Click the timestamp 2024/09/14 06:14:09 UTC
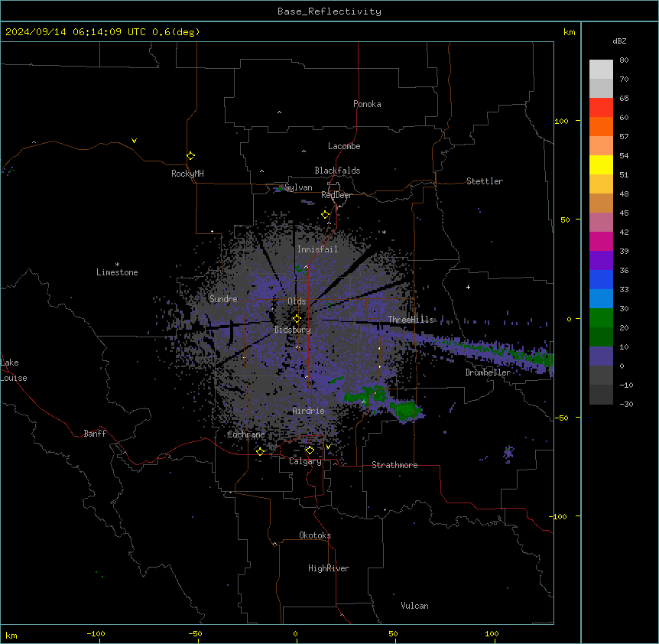The height and width of the screenshot is (644, 659). 76,32
